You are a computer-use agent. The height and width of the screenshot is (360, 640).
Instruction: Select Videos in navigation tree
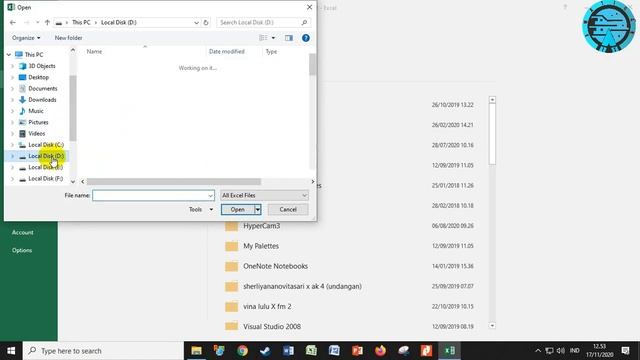(37, 133)
